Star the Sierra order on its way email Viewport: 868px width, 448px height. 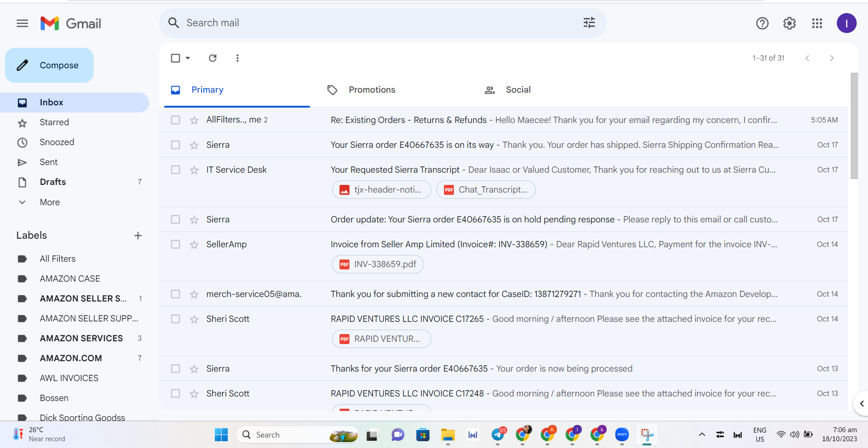(194, 145)
